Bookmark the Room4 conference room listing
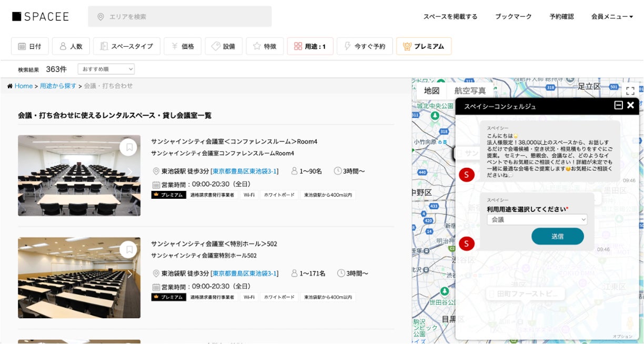Screen dimensions: 644x344 pyautogui.click(x=128, y=147)
